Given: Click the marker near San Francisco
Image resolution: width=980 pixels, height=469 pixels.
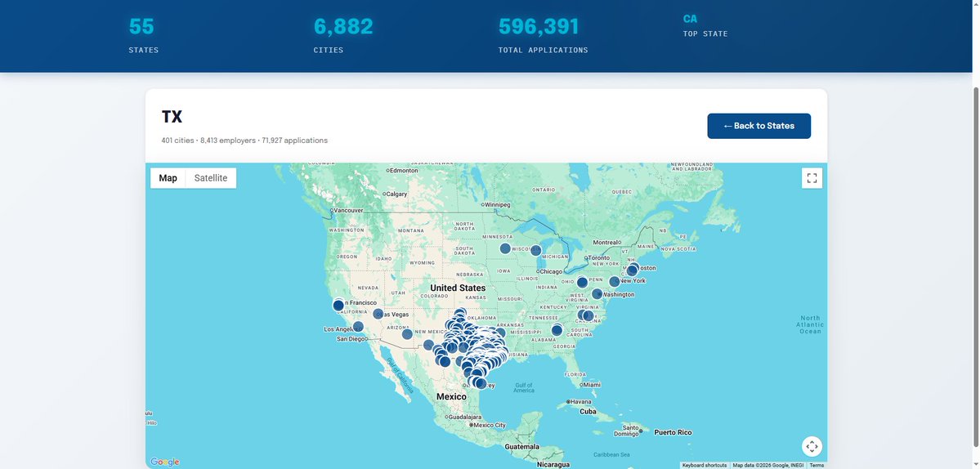Looking at the screenshot, I should pos(338,306).
